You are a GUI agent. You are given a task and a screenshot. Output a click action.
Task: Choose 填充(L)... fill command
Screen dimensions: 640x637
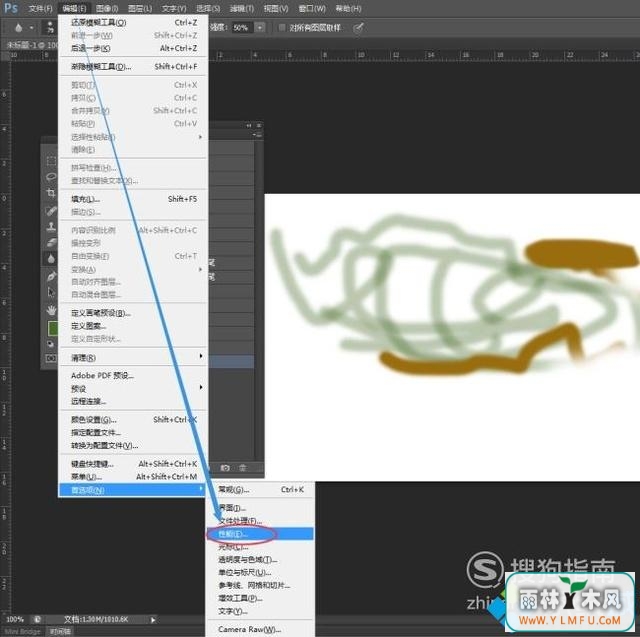(x=133, y=199)
